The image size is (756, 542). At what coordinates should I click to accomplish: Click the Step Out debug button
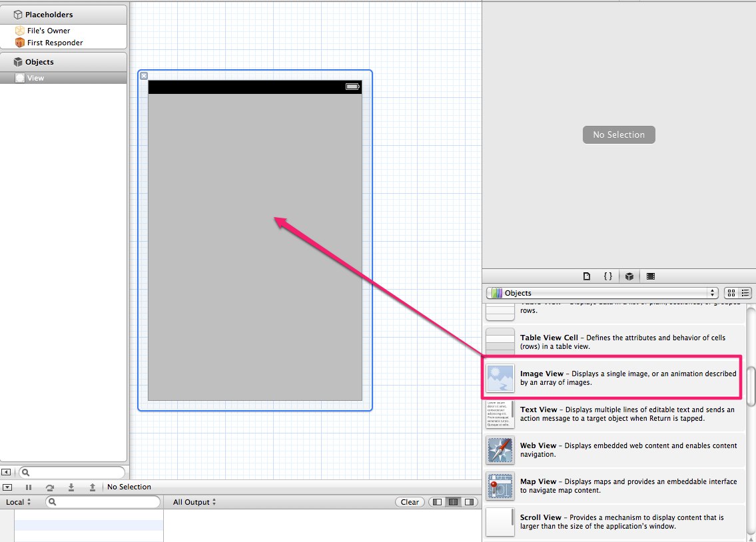[x=92, y=487]
